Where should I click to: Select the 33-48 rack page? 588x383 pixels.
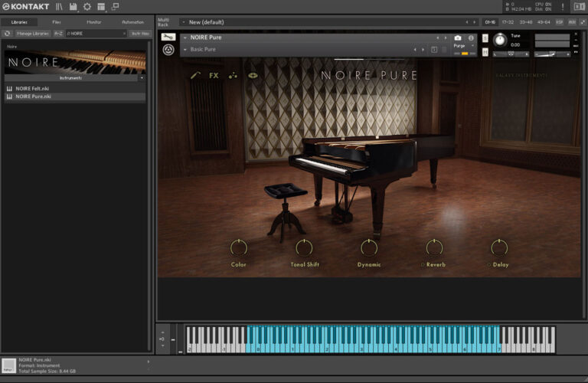coord(526,22)
